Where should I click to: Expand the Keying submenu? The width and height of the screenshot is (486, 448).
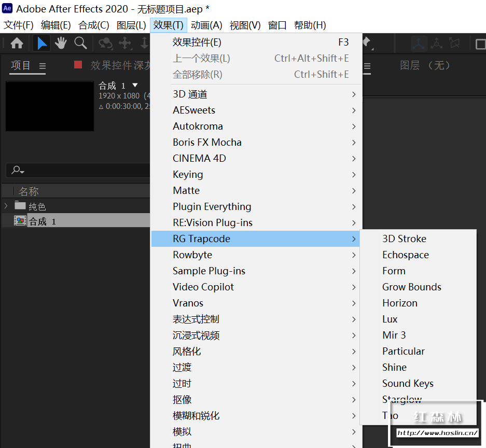point(256,175)
